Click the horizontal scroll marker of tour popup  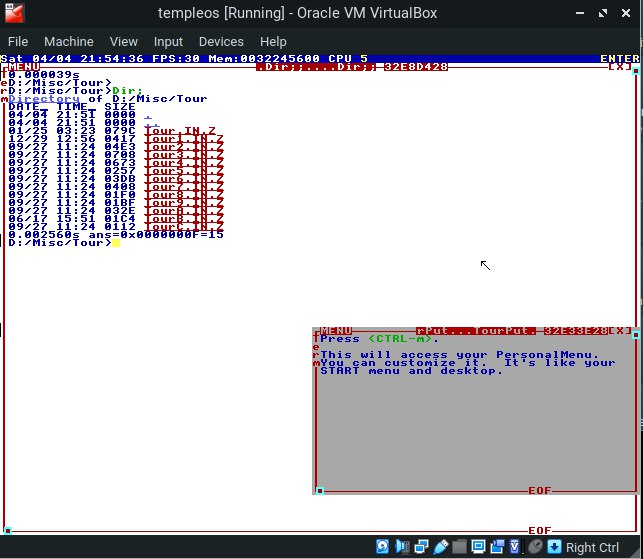click(x=320, y=491)
